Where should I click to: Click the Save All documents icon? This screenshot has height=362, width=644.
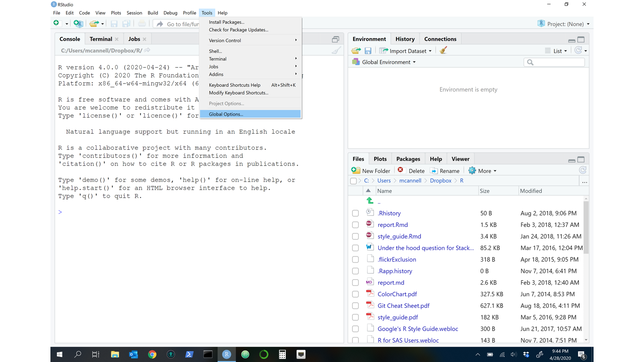click(126, 24)
